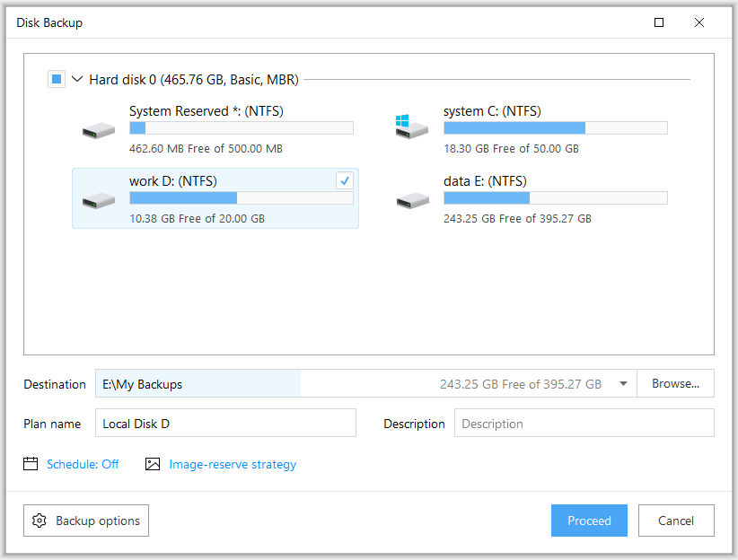Click the System Reserved drive icon
Viewport: 738px width, 560px height.
pyautogui.click(x=97, y=127)
